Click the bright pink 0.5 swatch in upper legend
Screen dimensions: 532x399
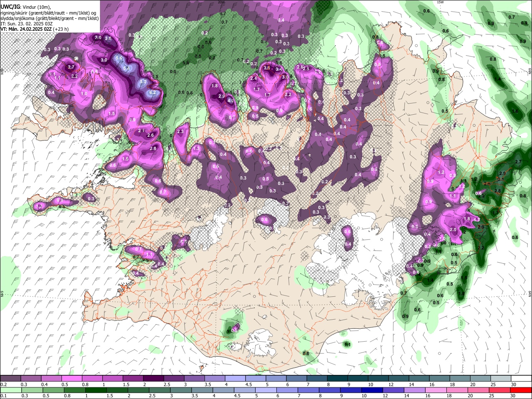[72, 379]
